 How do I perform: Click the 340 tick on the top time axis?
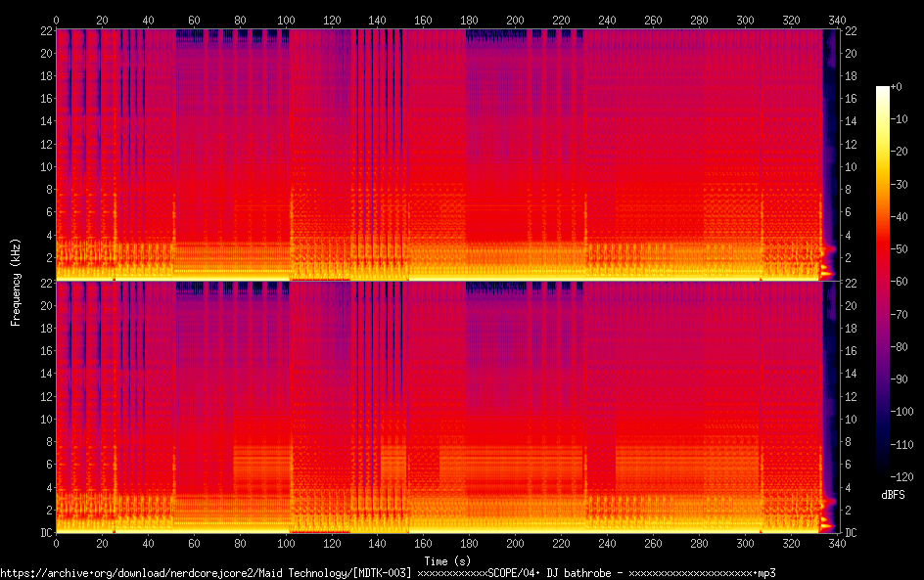836,20
